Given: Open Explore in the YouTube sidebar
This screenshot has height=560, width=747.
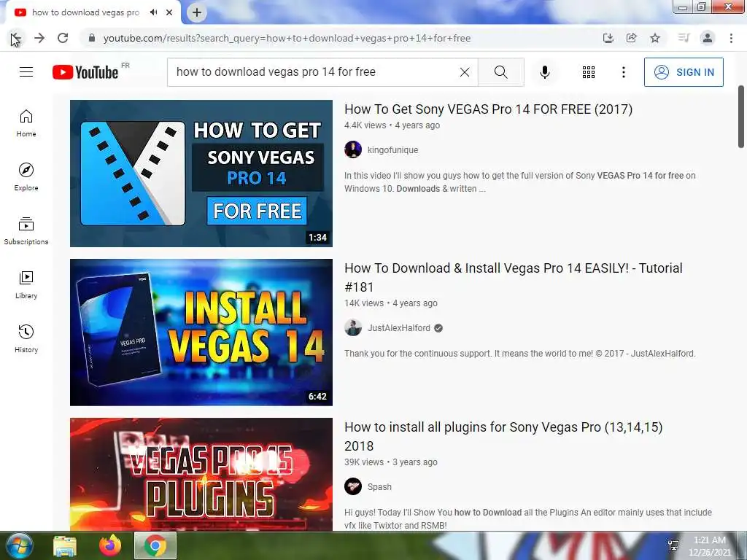Looking at the screenshot, I should click(26, 178).
